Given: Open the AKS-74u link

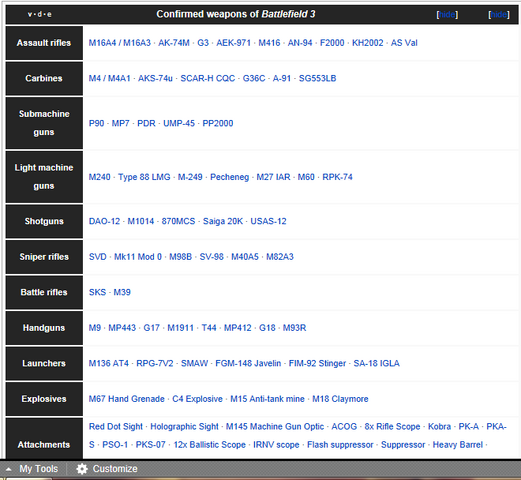Looking at the screenshot, I should (x=155, y=78).
